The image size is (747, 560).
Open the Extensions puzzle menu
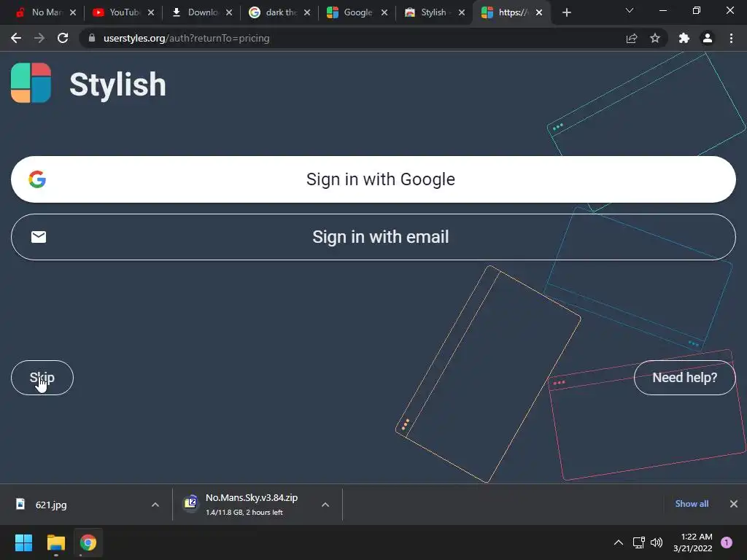[684, 38]
